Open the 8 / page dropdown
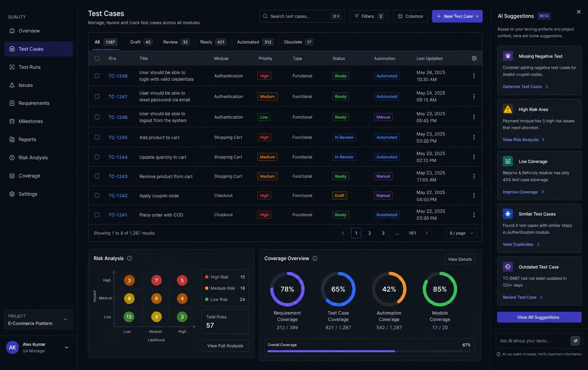 point(462,233)
